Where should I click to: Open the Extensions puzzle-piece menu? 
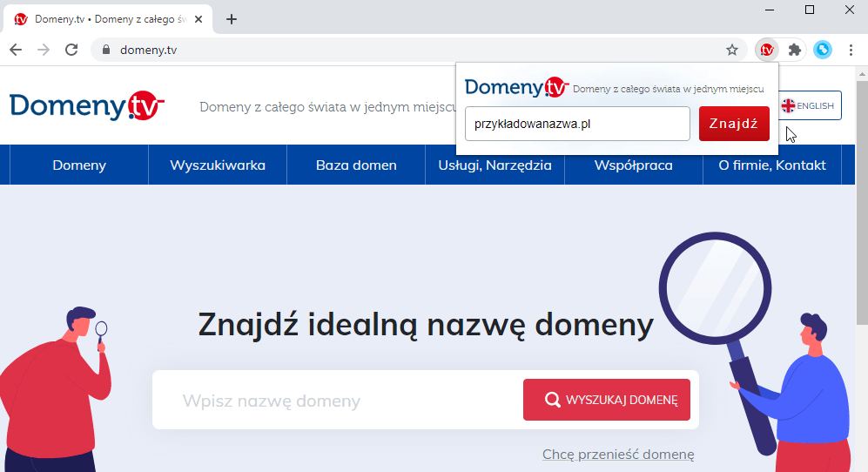click(794, 50)
